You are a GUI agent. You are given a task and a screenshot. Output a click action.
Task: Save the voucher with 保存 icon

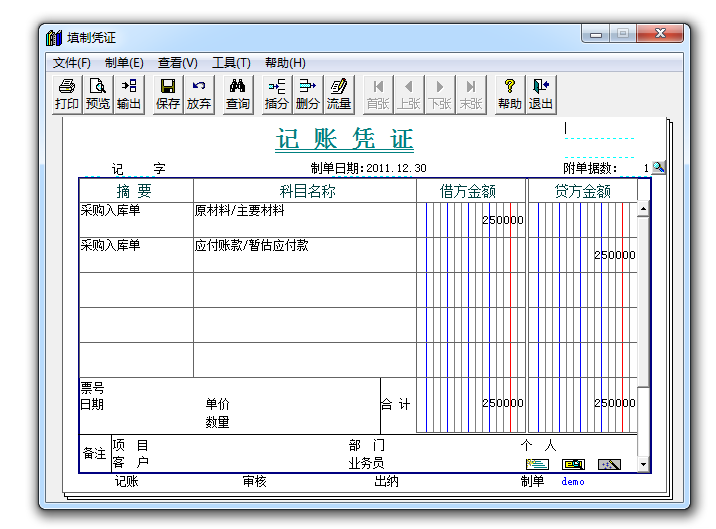tap(168, 93)
